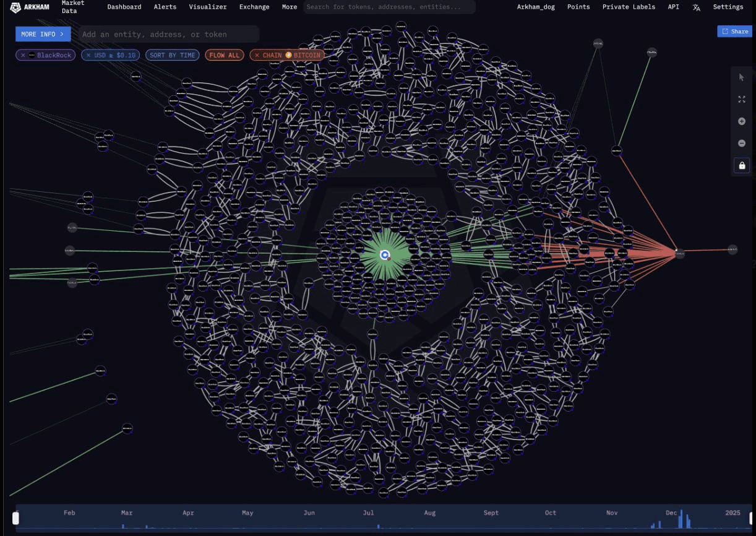Open the Points page

(578, 7)
